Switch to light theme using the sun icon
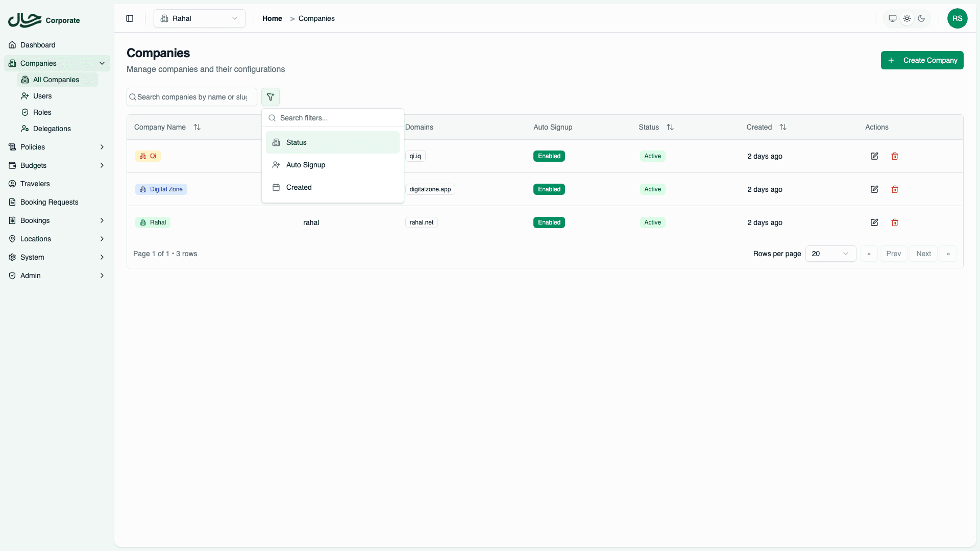The width and height of the screenshot is (980, 551). pos(907,18)
